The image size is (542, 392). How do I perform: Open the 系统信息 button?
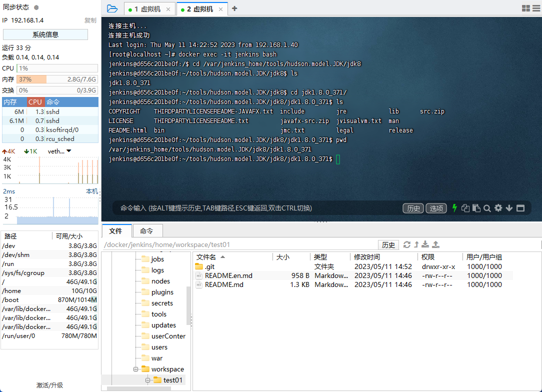coord(45,34)
